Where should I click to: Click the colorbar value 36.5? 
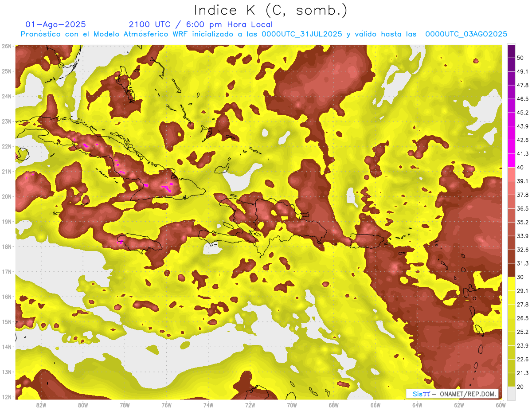pyautogui.click(x=523, y=208)
